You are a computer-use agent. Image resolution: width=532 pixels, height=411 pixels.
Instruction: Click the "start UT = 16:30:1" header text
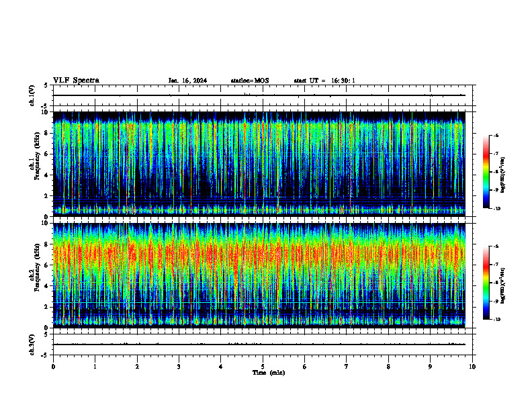coord(324,81)
